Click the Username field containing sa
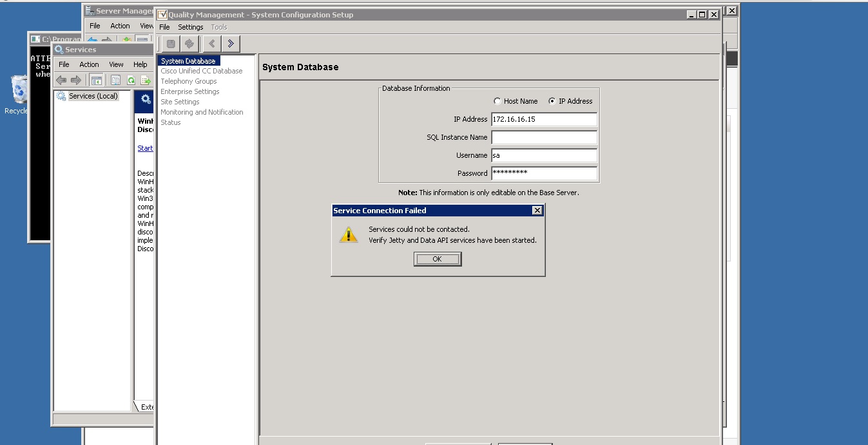 [544, 155]
